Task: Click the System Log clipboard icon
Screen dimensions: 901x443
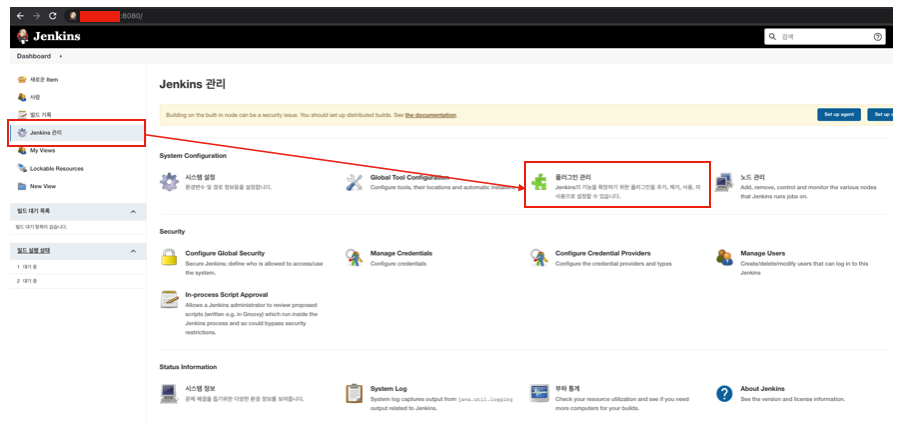Action: coord(354,394)
